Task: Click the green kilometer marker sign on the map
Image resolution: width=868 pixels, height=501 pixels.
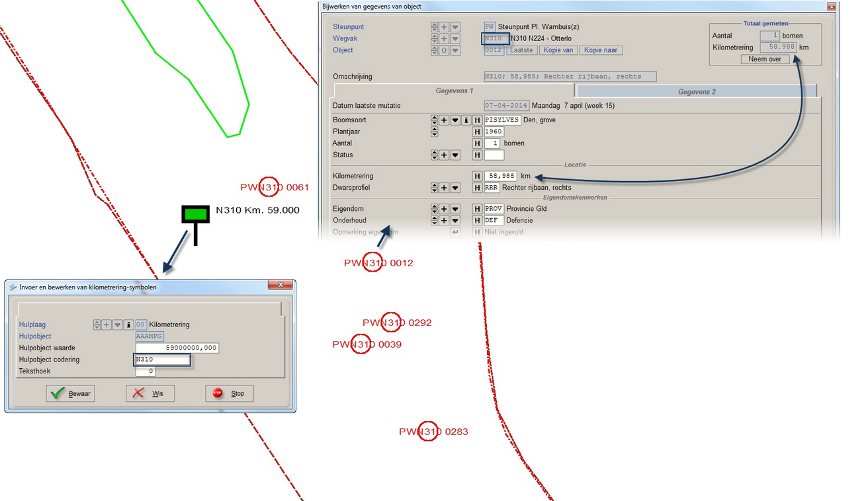Action: click(195, 215)
